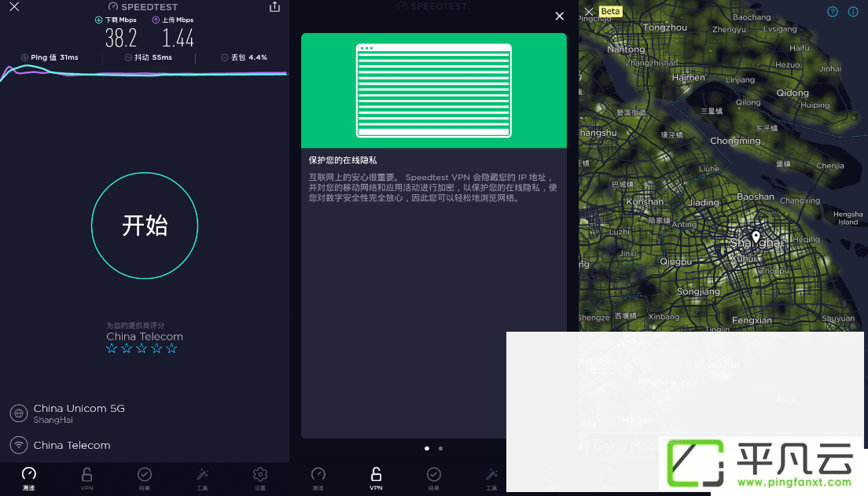Open the map info icon
This screenshot has width=868, height=496.
coord(853,12)
